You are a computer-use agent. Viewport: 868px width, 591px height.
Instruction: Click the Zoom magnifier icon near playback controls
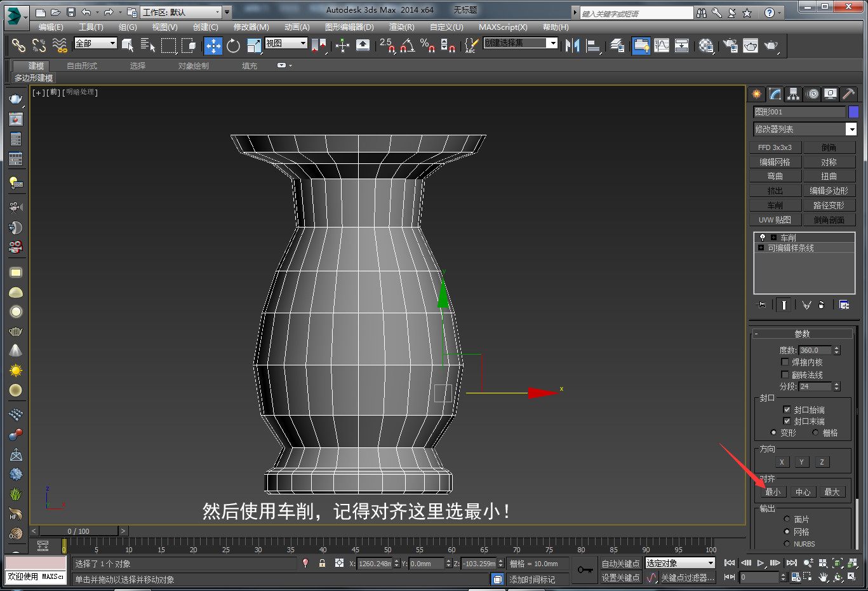[807, 562]
